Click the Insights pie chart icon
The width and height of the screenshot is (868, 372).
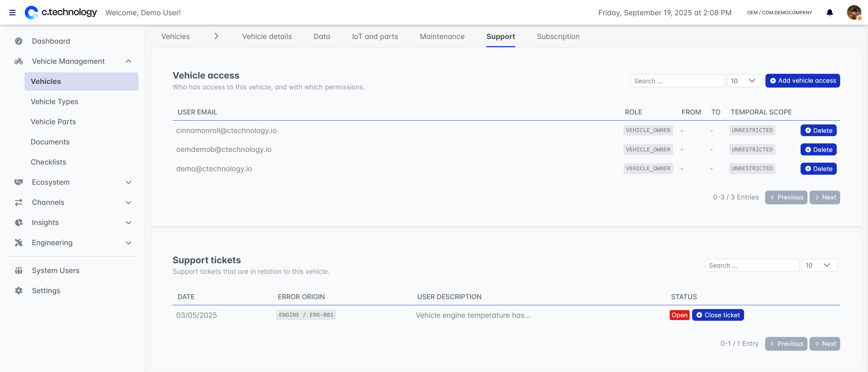click(19, 223)
